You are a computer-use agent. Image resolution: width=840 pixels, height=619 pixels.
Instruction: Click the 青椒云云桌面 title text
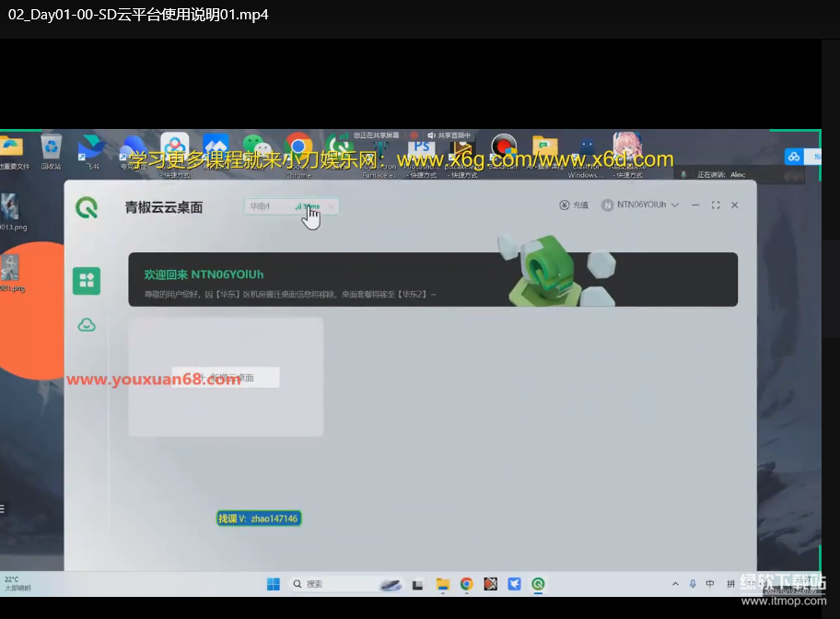click(163, 207)
